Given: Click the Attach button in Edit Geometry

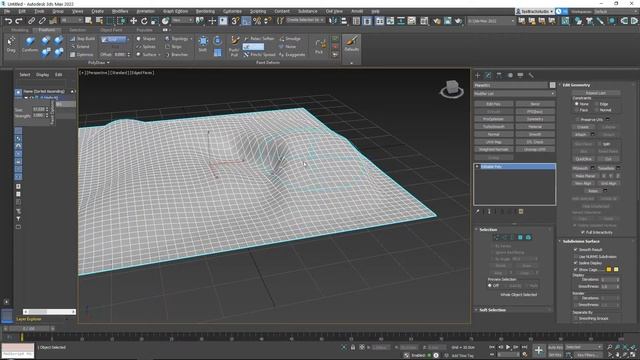Looking at the screenshot, I should pos(580,134).
